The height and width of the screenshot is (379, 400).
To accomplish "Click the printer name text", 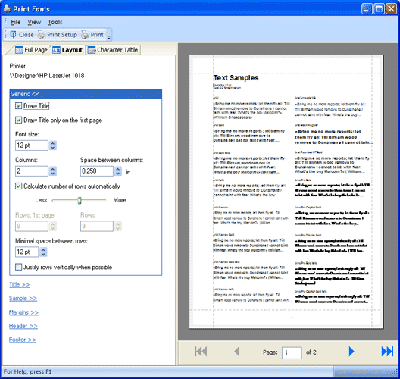I will coord(47,76).
